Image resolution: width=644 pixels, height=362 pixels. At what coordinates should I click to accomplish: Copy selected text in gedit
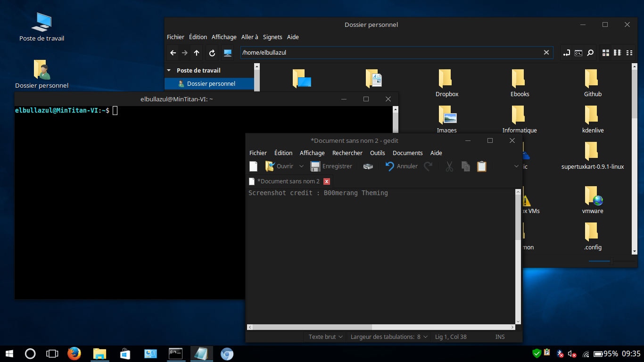coord(466,166)
